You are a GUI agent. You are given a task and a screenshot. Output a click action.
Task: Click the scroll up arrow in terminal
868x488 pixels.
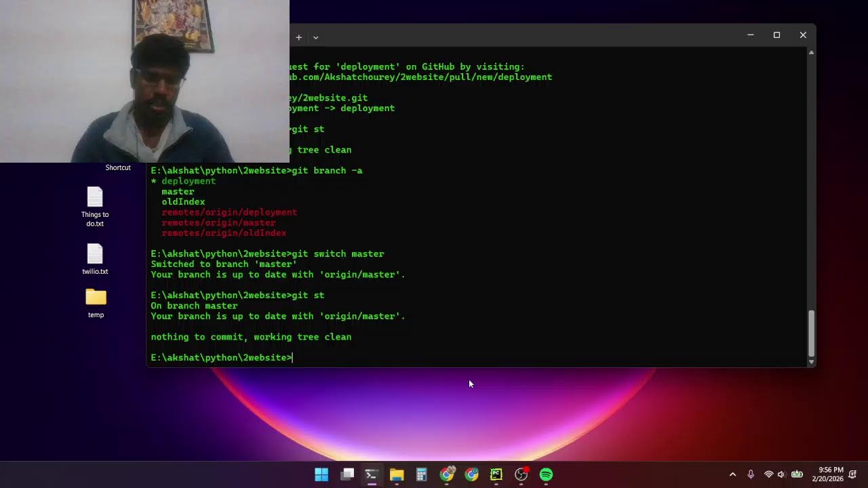811,52
